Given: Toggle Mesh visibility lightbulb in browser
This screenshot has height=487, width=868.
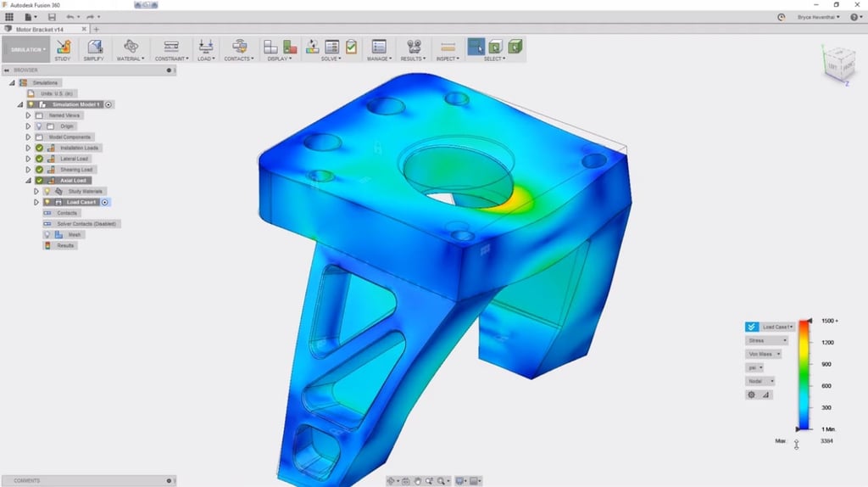Looking at the screenshot, I should 47,234.
